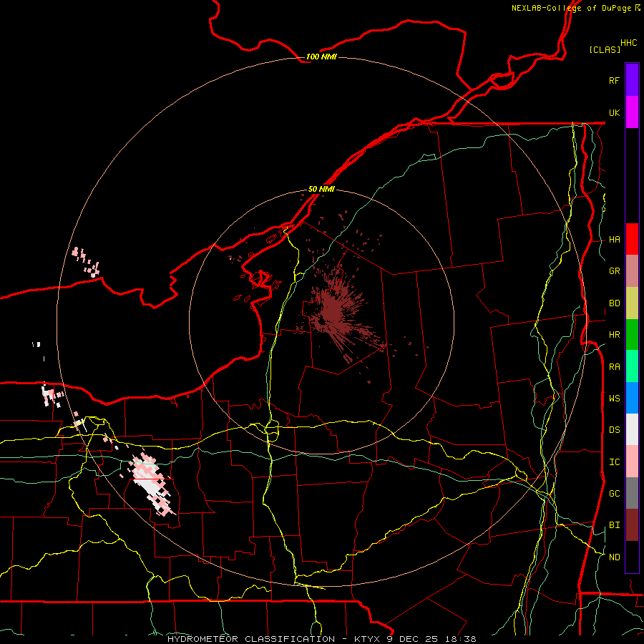Click the large pink-white snow echo southwest

(x=151, y=484)
